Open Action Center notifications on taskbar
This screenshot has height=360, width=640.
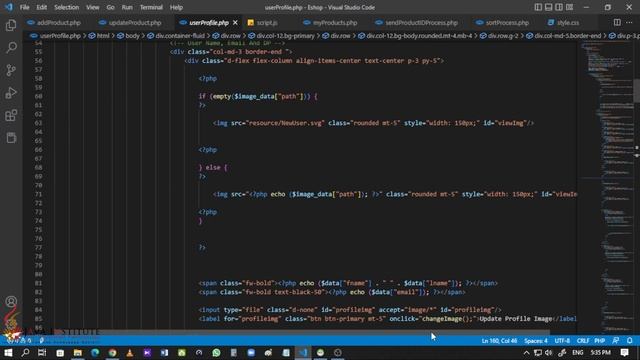coord(624,352)
